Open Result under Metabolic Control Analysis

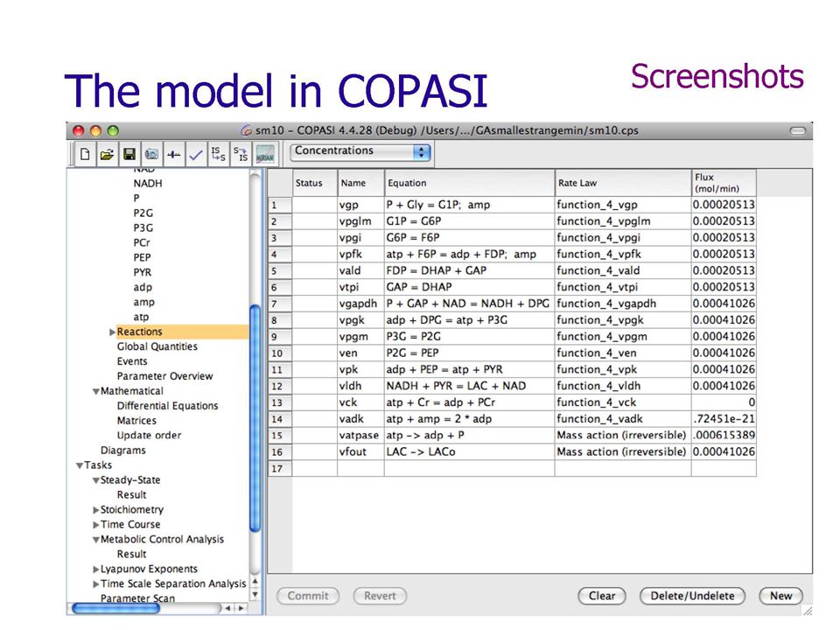131,555
